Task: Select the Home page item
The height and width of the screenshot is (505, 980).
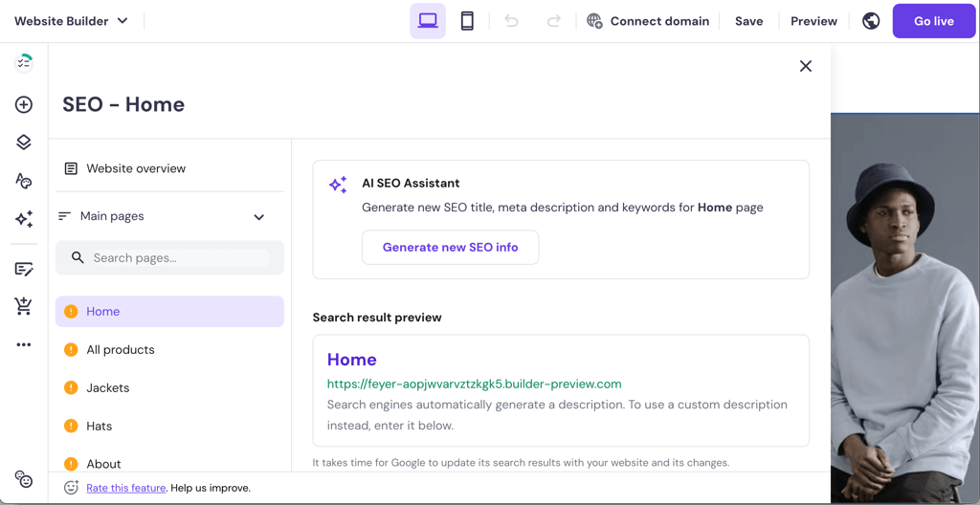Action: (x=170, y=311)
